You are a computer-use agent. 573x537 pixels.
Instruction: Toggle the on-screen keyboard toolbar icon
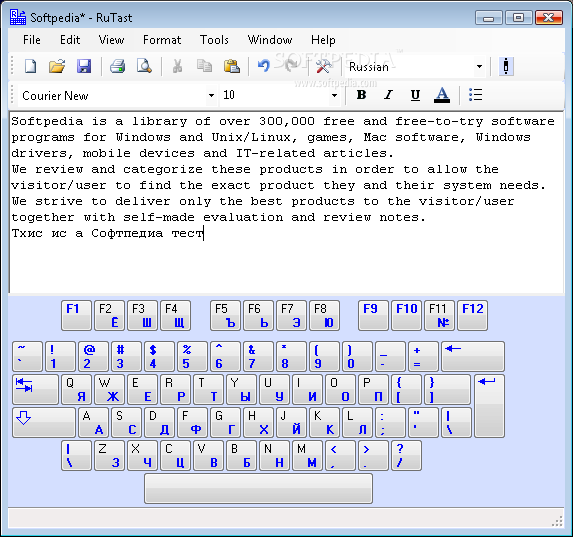click(506, 67)
